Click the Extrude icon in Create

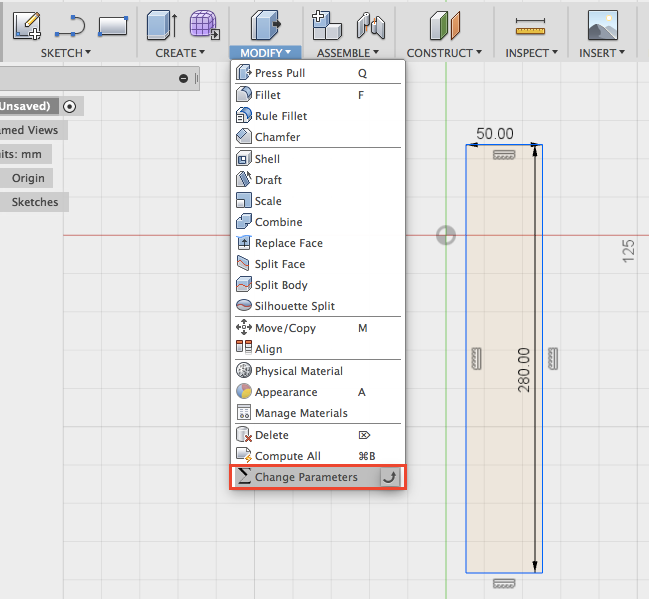coord(162,26)
